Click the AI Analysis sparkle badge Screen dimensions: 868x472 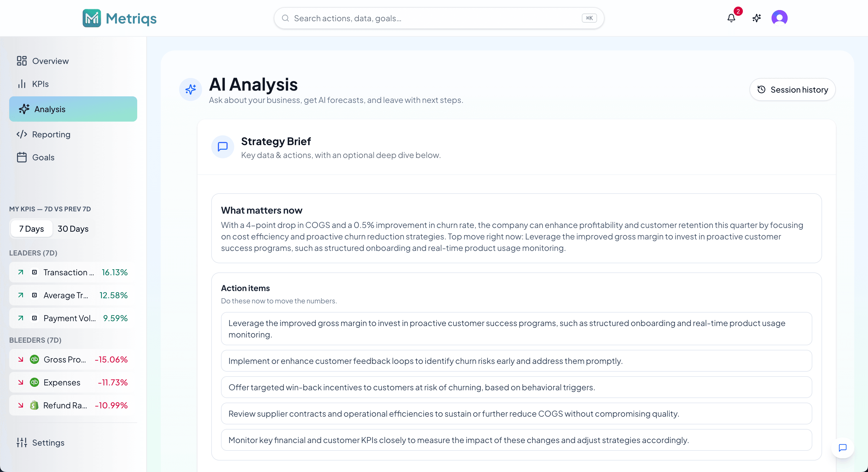click(x=190, y=89)
